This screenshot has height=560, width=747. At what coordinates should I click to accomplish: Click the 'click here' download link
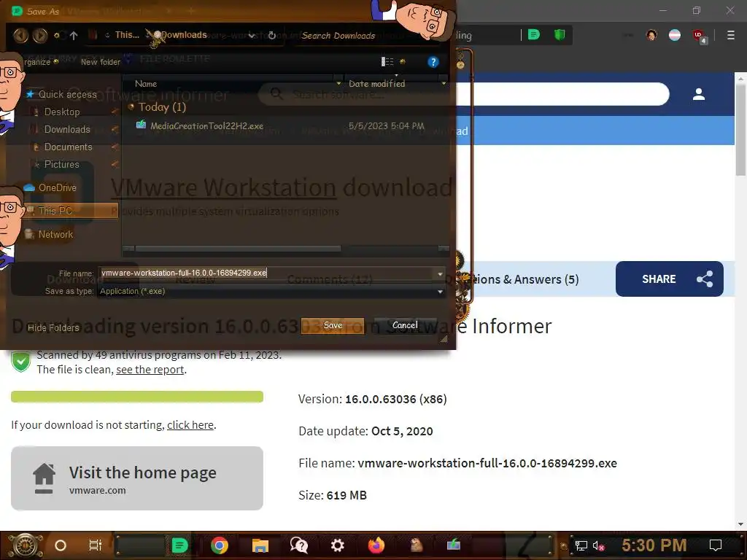(190, 425)
